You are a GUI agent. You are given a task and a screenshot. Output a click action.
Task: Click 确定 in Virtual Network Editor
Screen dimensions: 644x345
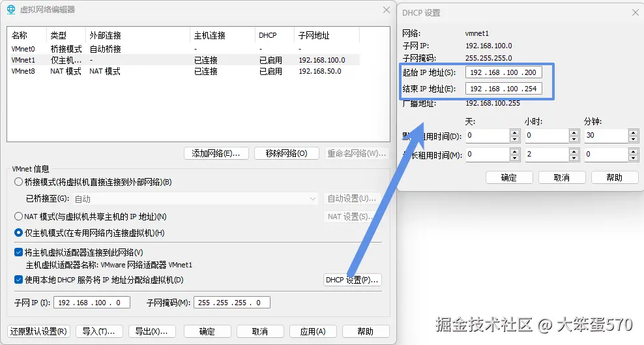(x=207, y=331)
